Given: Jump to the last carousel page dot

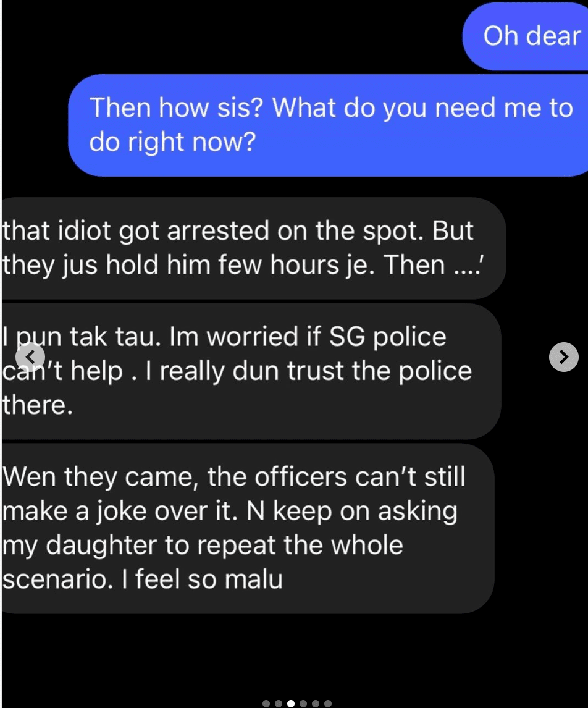Looking at the screenshot, I should point(328,704).
